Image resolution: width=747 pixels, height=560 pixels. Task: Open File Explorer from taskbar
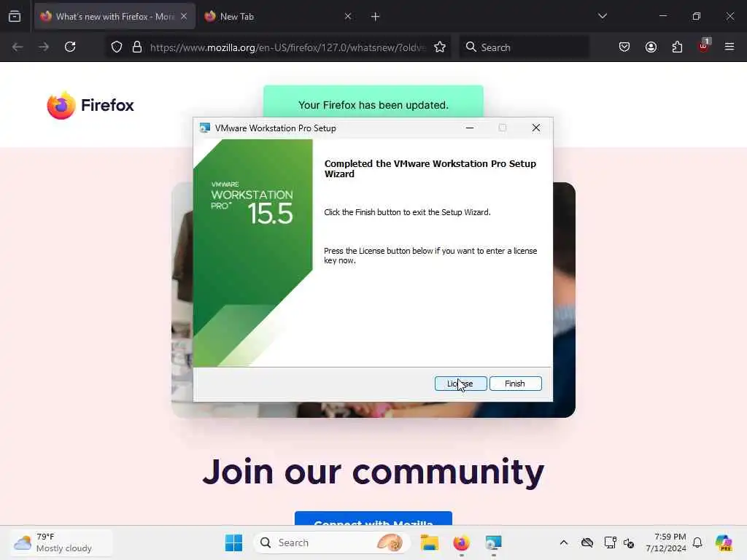pyautogui.click(x=430, y=542)
